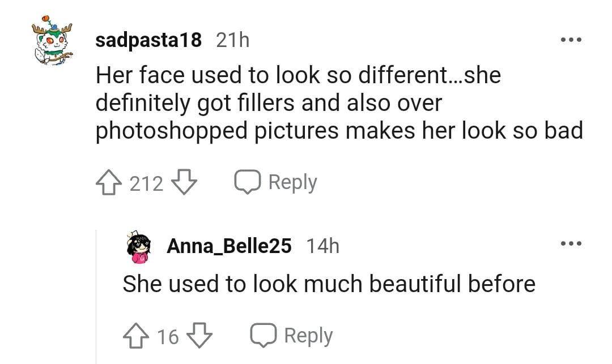The image size is (612, 364).
Task: Open three-dot menu for sadpasta18's comment
Action: [x=571, y=41]
